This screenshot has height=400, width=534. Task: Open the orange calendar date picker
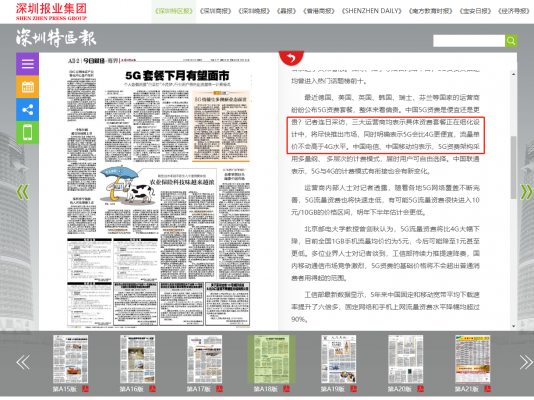pyautogui.click(x=27, y=87)
